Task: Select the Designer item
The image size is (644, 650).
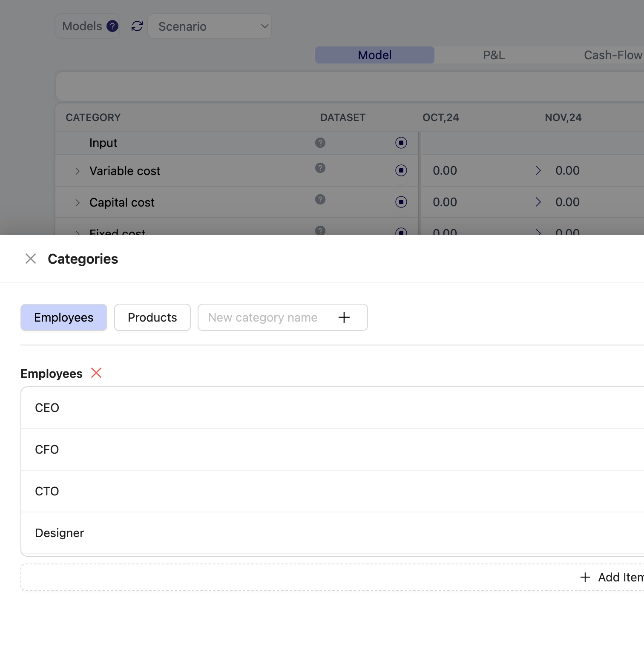Action: pos(333,533)
